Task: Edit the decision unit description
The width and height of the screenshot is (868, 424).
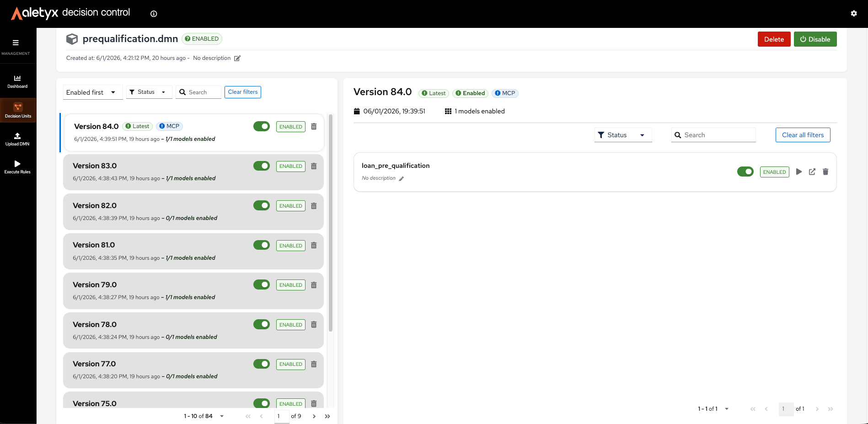Action: click(237, 58)
